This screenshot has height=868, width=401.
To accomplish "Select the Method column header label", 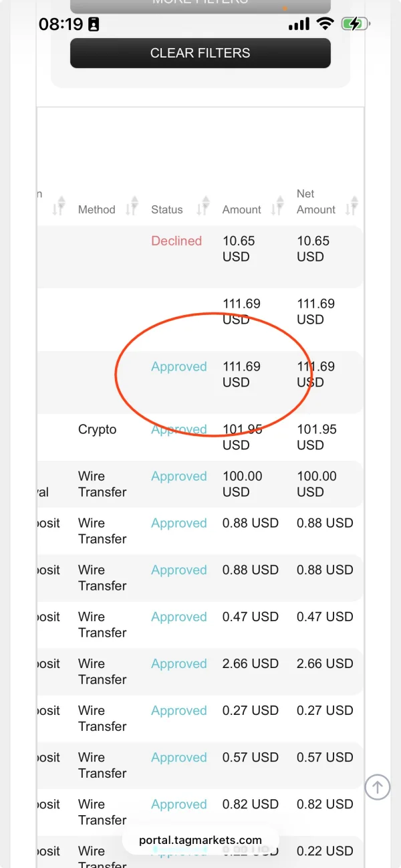I will 97,209.
